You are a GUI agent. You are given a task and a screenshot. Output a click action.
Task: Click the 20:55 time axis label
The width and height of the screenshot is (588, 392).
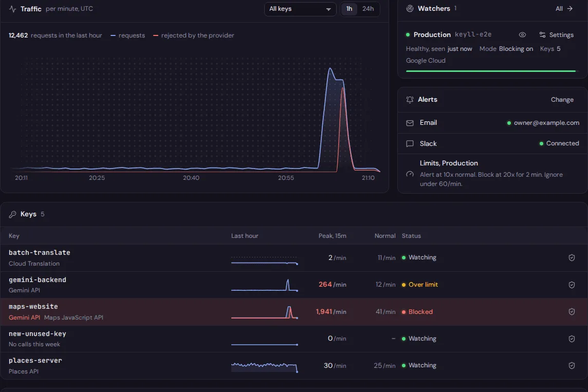point(286,178)
